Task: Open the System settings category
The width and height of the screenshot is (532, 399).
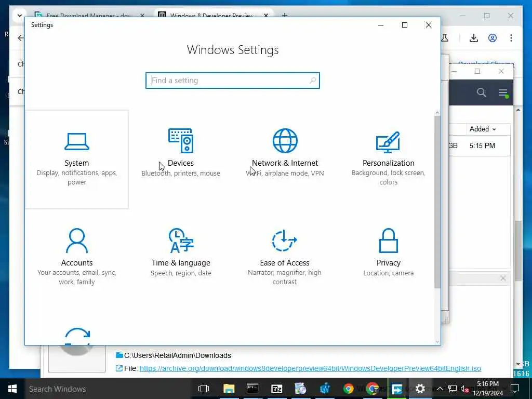Action: 77,159
